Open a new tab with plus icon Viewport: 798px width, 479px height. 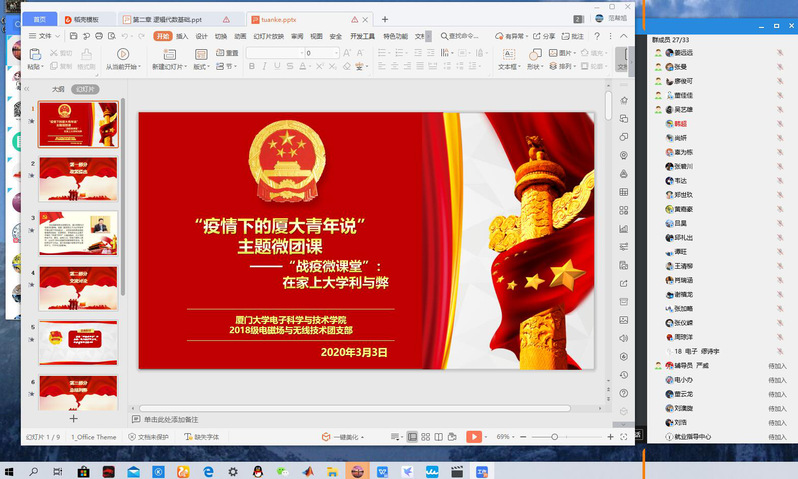click(x=385, y=19)
